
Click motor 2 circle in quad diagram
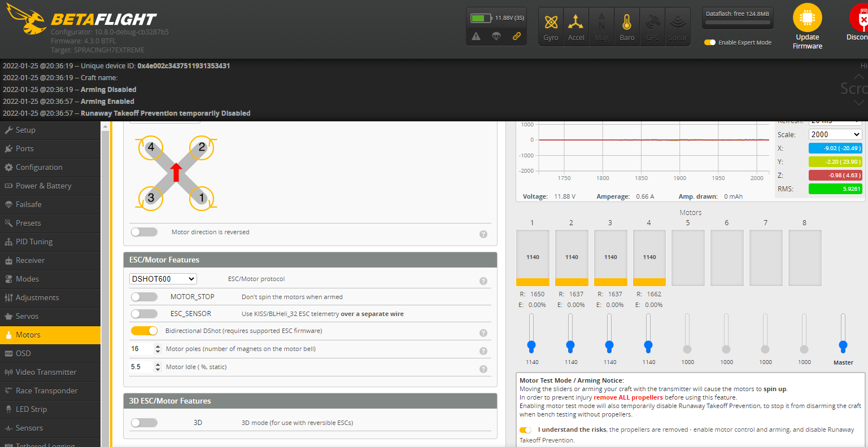pos(202,147)
